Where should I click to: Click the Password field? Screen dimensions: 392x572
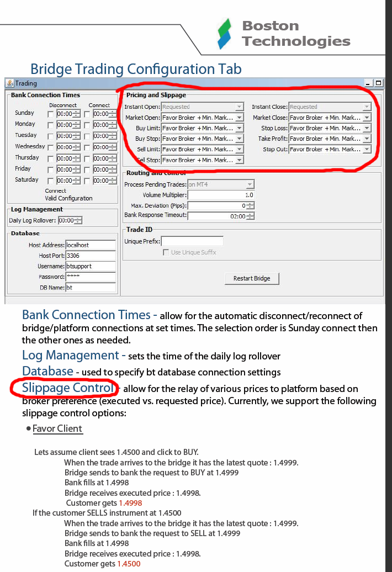[x=91, y=277]
